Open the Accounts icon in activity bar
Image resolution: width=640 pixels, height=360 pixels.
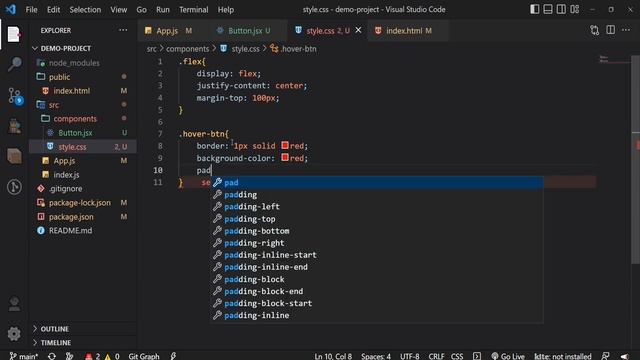click(x=14, y=304)
